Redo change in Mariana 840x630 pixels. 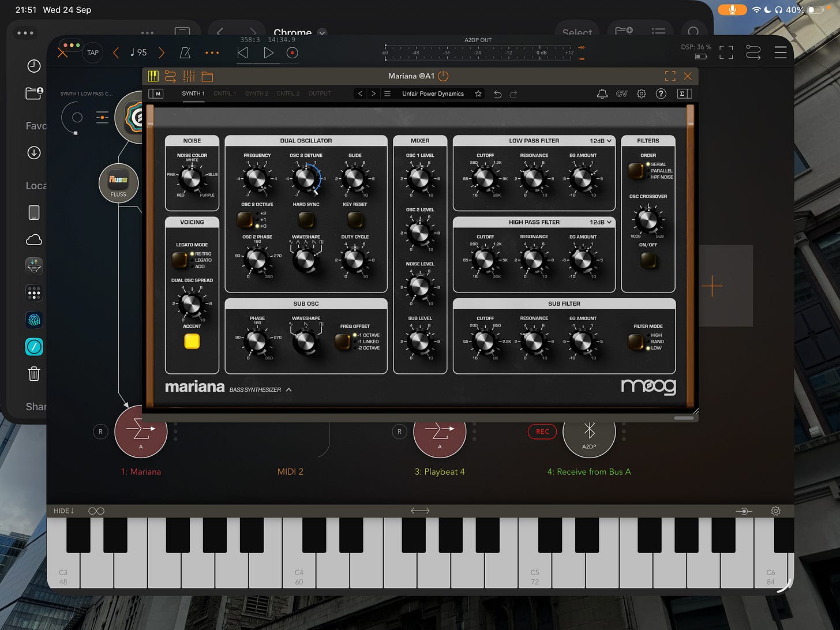click(513, 93)
